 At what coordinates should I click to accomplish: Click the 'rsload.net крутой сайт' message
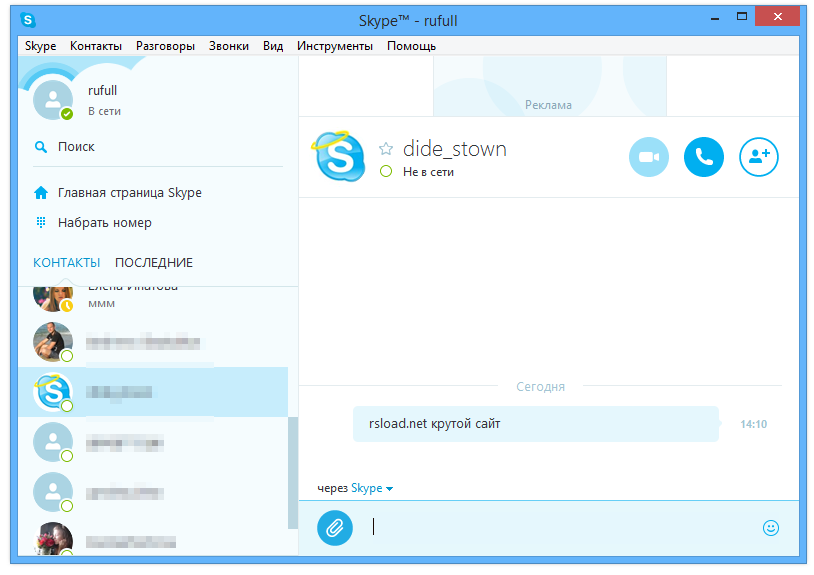536,424
